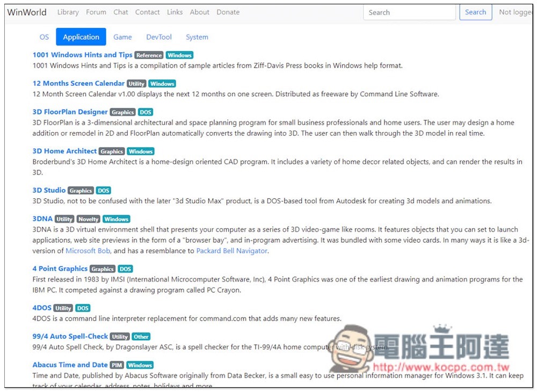Click the Search button
Viewport: 537px width, 392px height.
click(475, 12)
